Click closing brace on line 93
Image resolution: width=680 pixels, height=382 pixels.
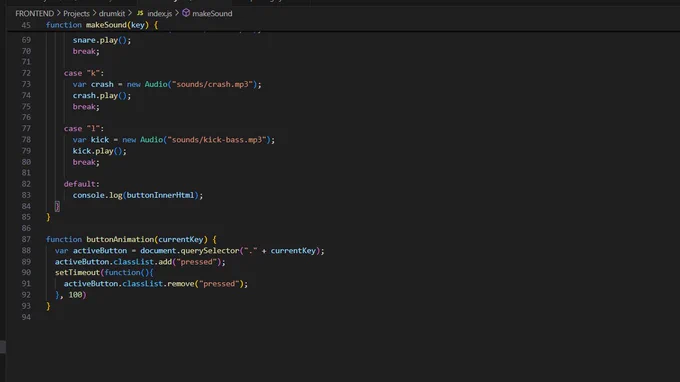coord(48,306)
